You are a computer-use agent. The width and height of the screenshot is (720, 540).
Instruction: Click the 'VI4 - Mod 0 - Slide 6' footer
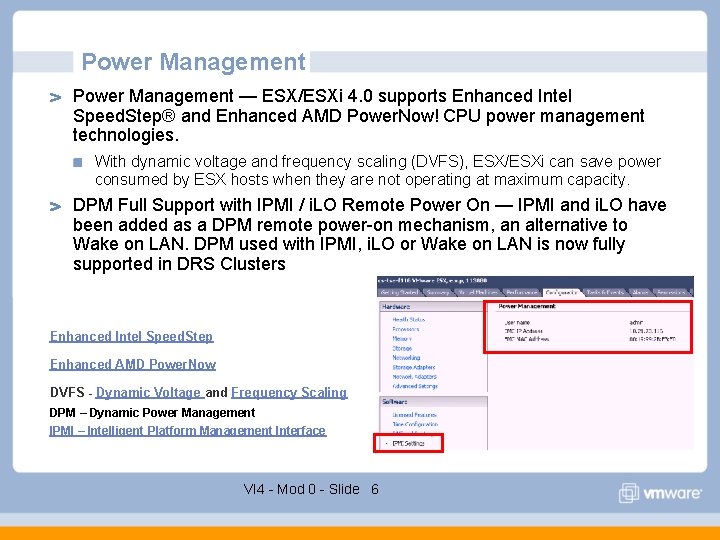pos(311,489)
